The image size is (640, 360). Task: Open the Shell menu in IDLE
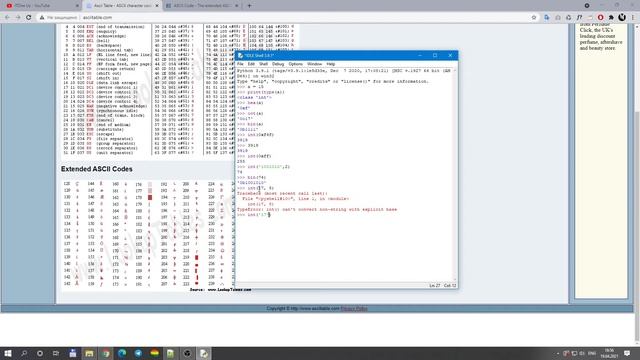click(263, 64)
